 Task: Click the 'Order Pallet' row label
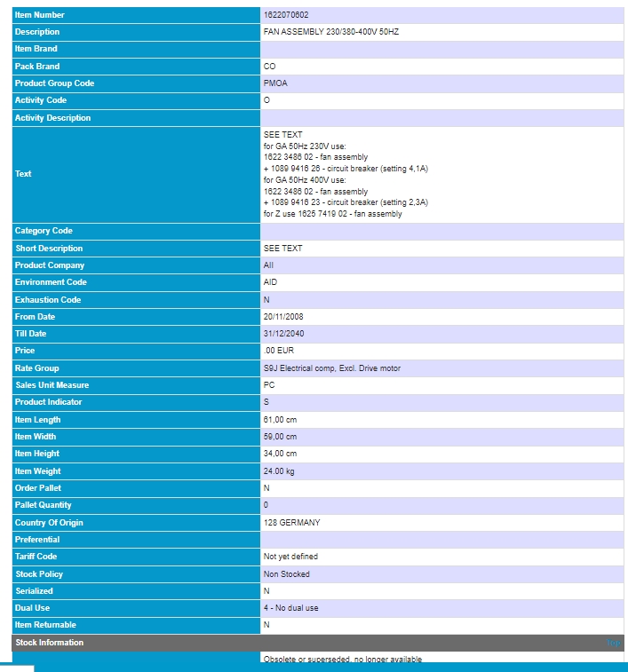[x=37, y=488]
